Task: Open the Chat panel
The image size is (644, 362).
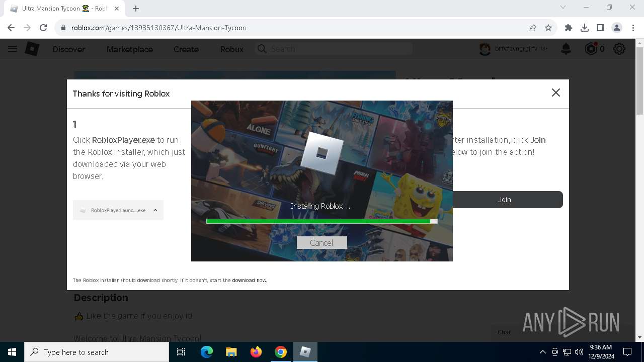Action: coord(504,332)
